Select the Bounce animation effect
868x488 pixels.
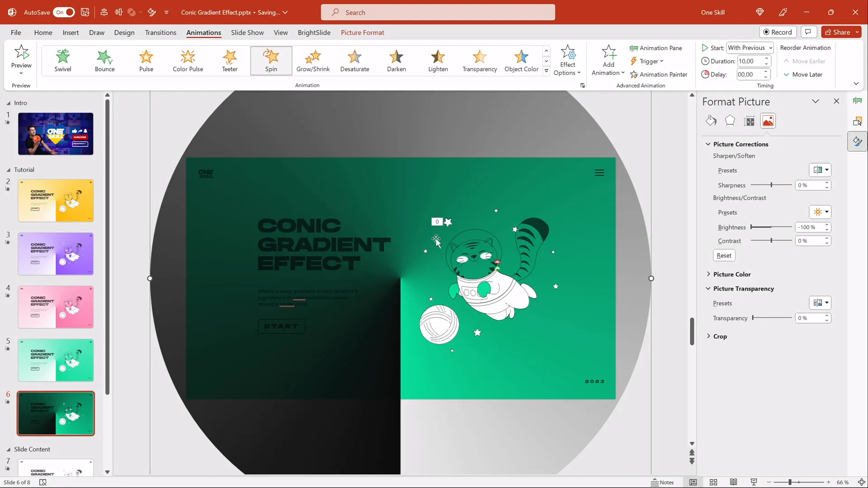coord(105,60)
